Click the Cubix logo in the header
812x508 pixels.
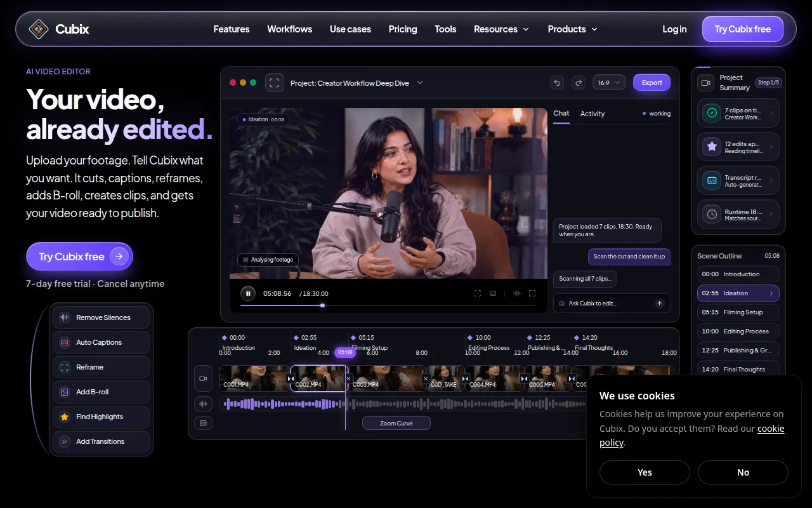(x=59, y=29)
